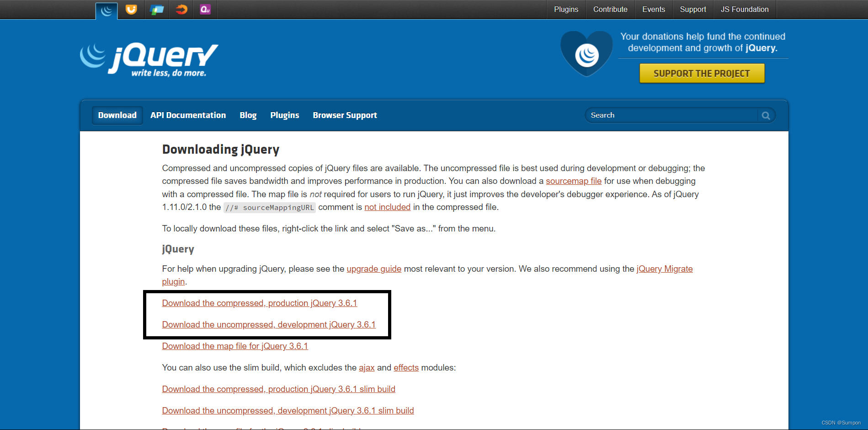Click the jQuery write less, do more logo
The width and height of the screenshot is (868, 430).
[149, 59]
